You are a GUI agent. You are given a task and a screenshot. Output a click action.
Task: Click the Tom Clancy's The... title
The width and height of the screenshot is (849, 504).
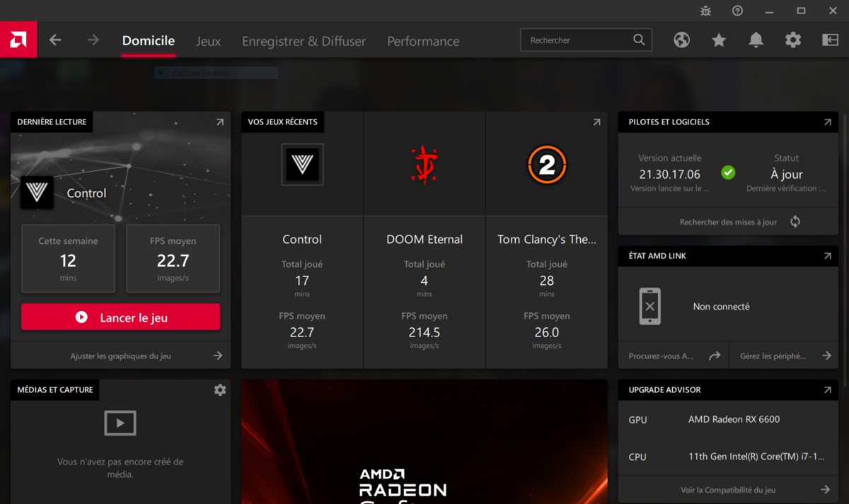click(547, 240)
